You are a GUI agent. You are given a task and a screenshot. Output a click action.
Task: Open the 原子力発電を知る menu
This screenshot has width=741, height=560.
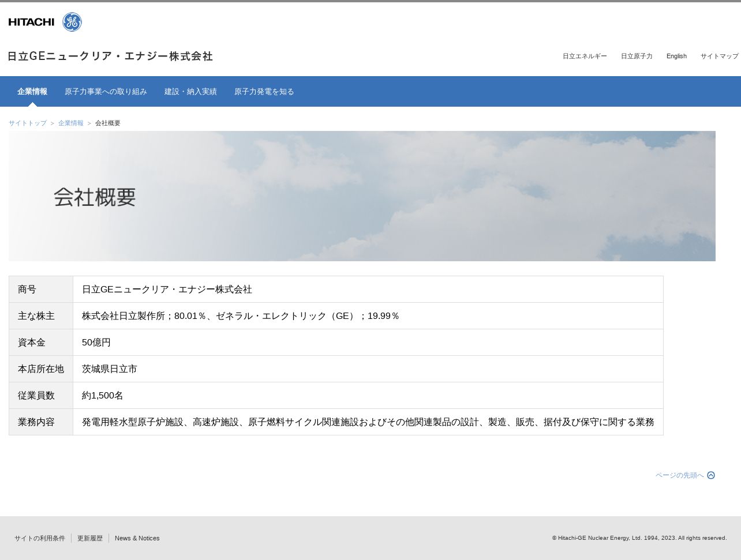click(264, 92)
